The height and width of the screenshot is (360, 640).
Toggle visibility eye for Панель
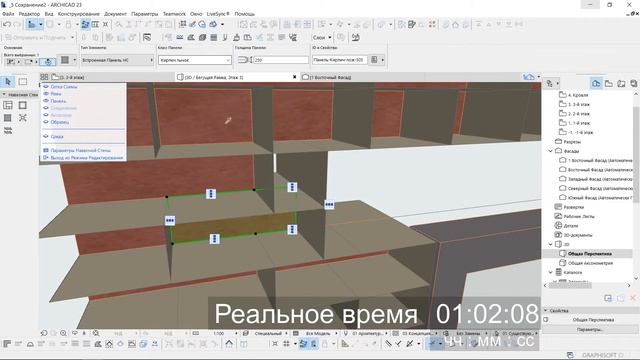46,100
